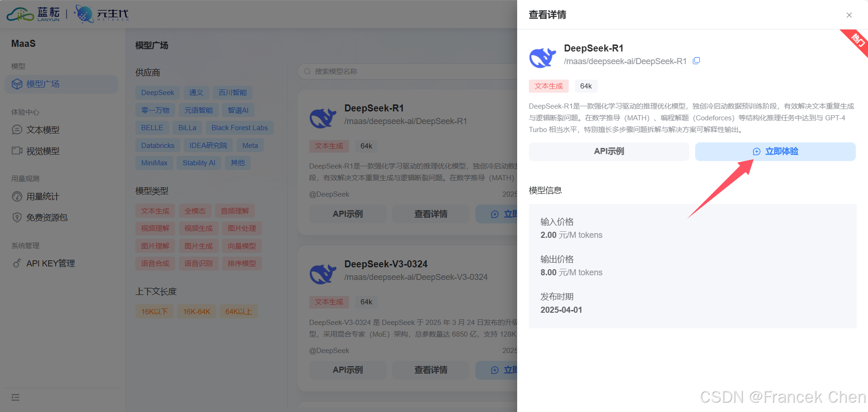The image size is (868, 412).
Task: Filter by 智谱AI provider tag
Action: [x=238, y=110]
